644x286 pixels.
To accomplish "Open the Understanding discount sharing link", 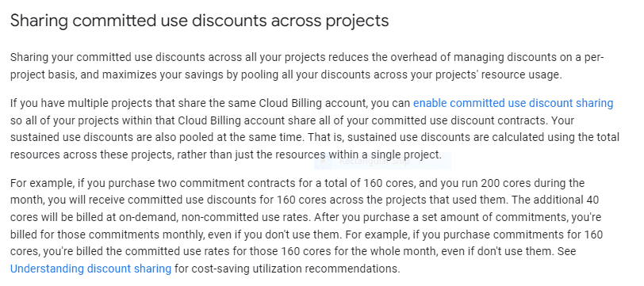I will pyautogui.click(x=90, y=269).
